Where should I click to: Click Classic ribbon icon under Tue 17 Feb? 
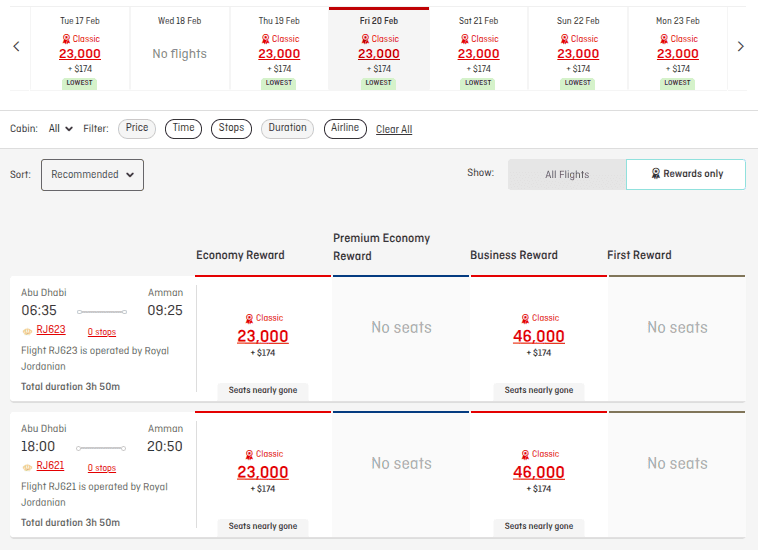pos(66,39)
